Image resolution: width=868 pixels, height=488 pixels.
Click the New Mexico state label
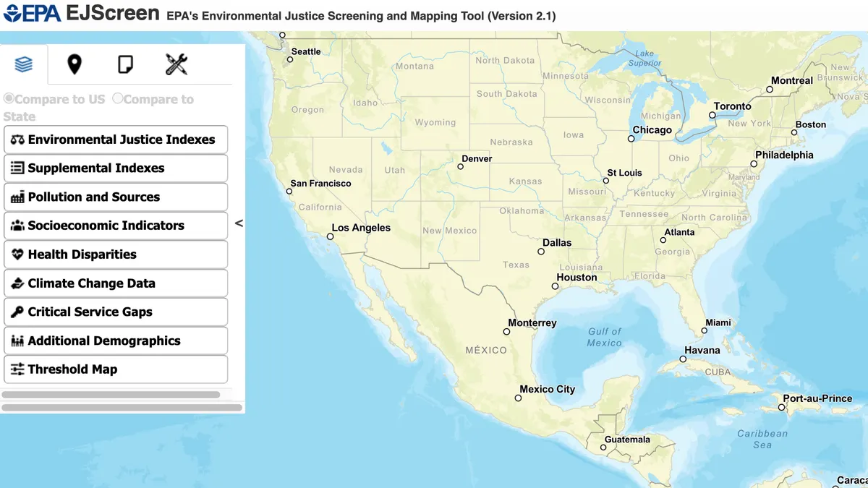(x=450, y=231)
